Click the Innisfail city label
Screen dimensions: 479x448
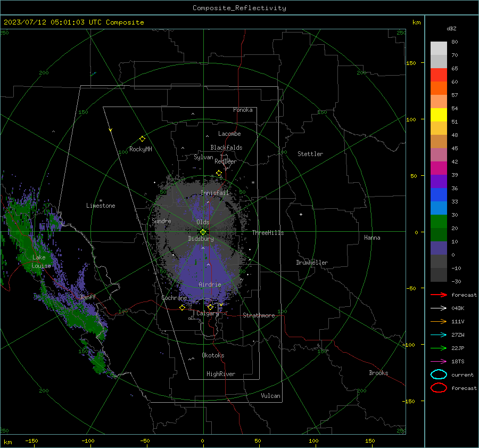[214, 193]
